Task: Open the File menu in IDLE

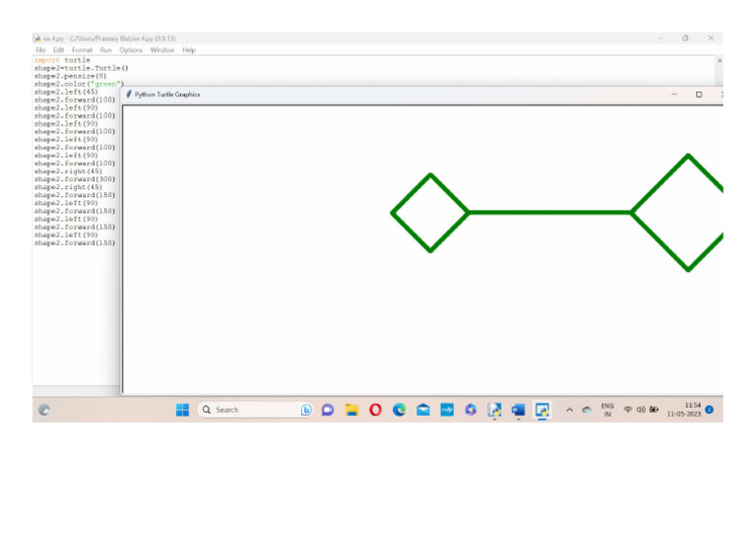Action: pos(40,50)
